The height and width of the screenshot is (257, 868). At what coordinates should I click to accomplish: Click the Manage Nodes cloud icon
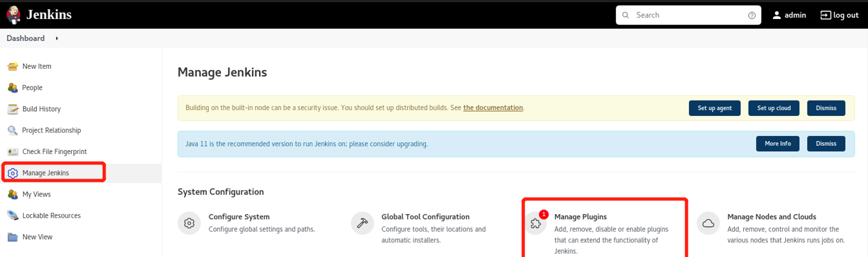pos(708,223)
